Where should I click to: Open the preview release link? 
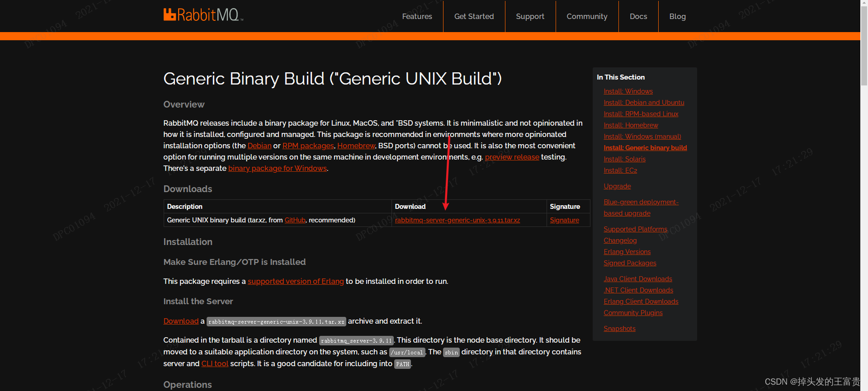pos(512,157)
